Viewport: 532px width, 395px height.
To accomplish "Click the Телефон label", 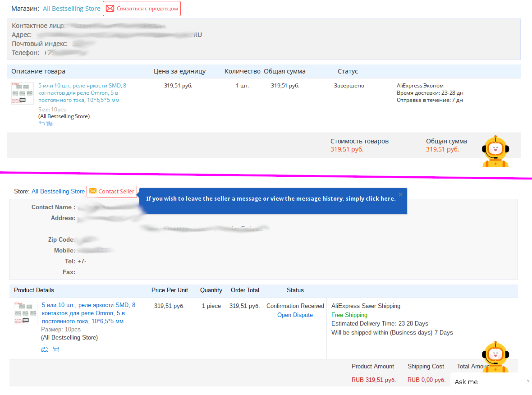I will click(25, 53).
